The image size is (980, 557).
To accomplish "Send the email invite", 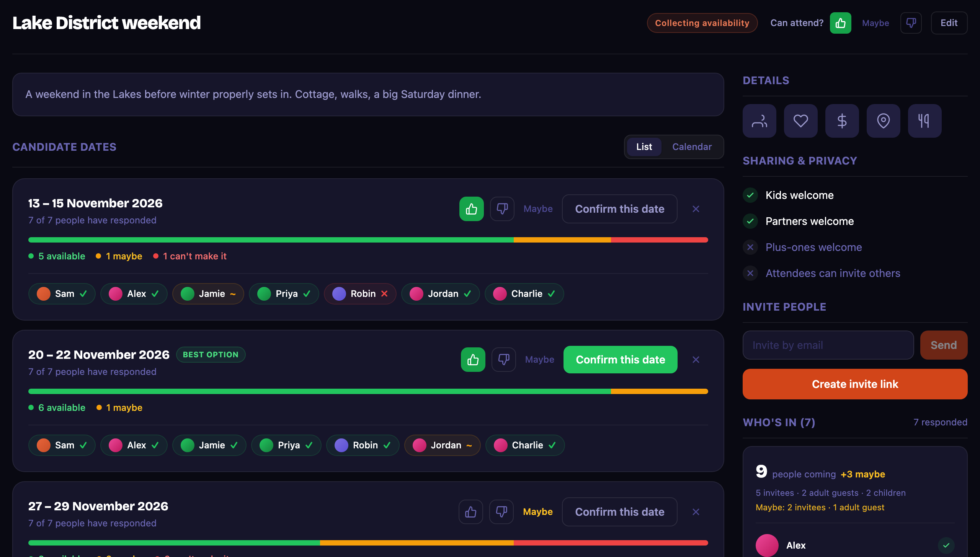I will point(944,345).
